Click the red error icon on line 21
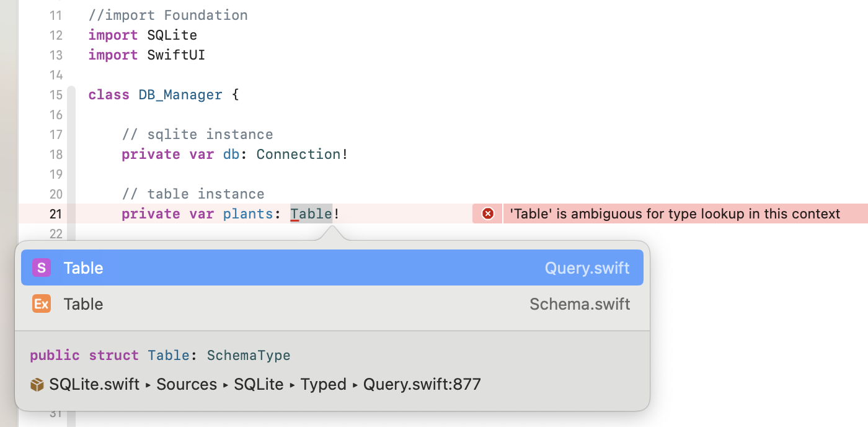 (488, 213)
